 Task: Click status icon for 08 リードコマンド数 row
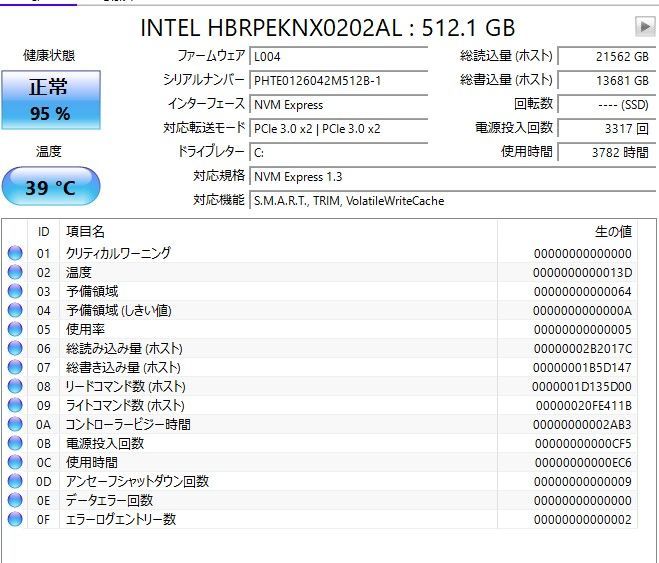click(x=15, y=386)
